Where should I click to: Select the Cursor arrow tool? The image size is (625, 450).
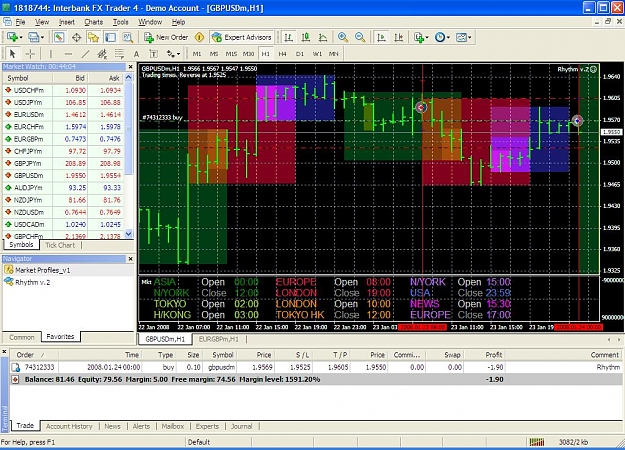coord(12,53)
